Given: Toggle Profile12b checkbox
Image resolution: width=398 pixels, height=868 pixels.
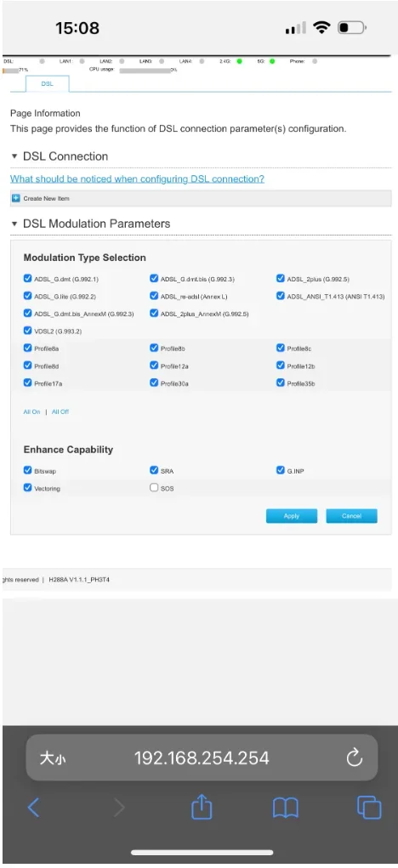Looking at the screenshot, I should [280, 366].
